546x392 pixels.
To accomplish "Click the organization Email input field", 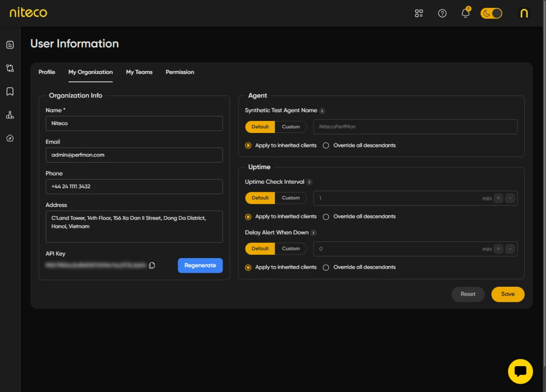I will (134, 155).
